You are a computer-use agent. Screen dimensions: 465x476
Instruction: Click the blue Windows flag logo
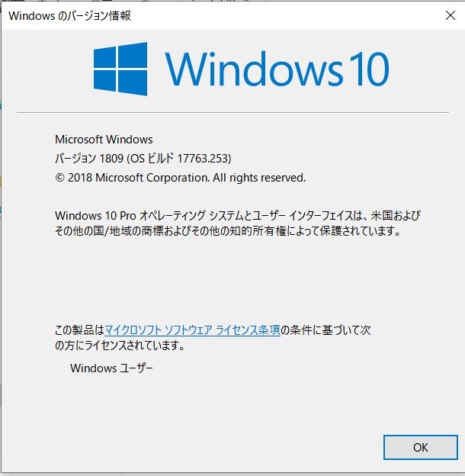(120, 69)
